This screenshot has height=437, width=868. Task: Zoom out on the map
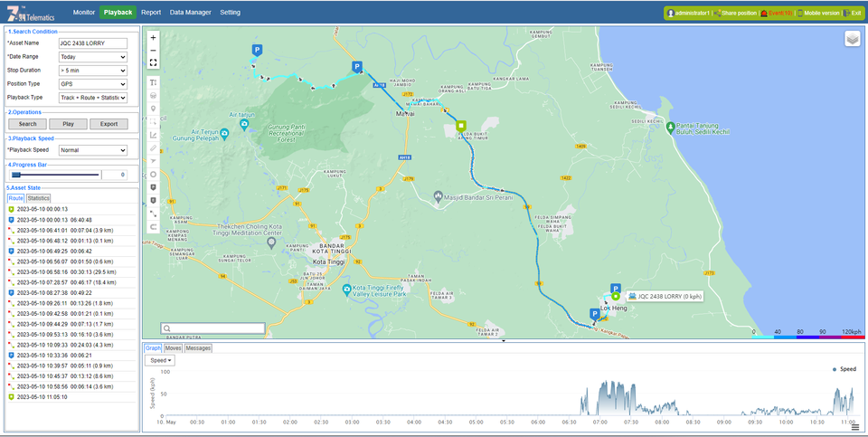point(153,51)
